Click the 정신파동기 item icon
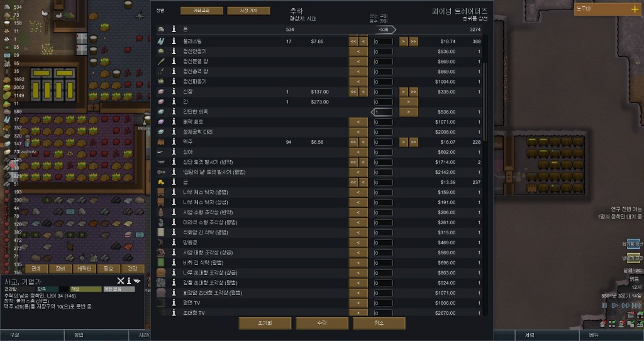644x341 pixels. 161,82
